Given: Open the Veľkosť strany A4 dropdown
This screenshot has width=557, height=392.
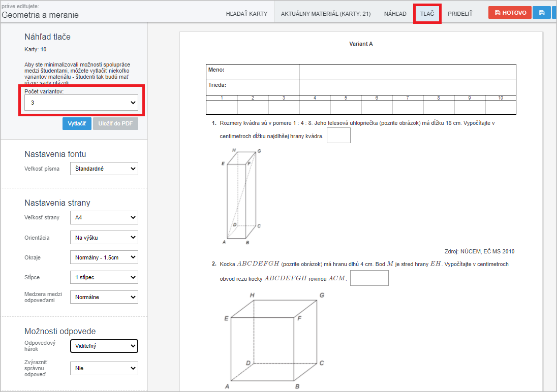Looking at the screenshot, I should 104,217.
